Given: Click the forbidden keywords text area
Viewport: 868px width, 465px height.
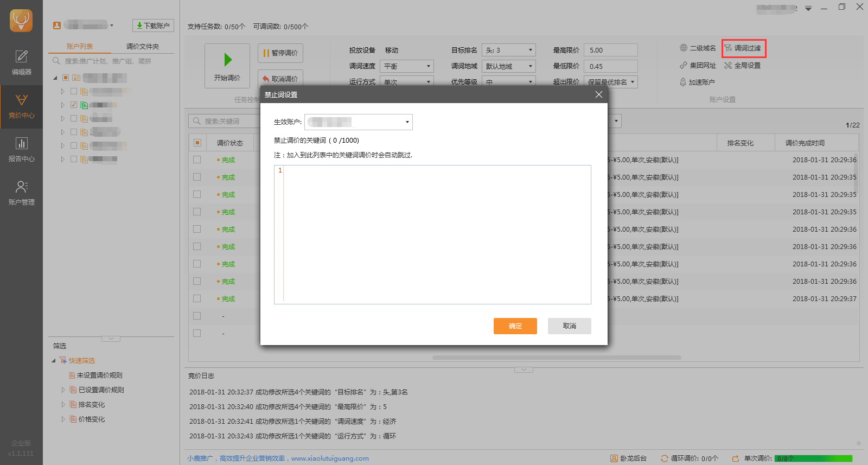Looking at the screenshot, I should pyautogui.click(x=432, y=234).
